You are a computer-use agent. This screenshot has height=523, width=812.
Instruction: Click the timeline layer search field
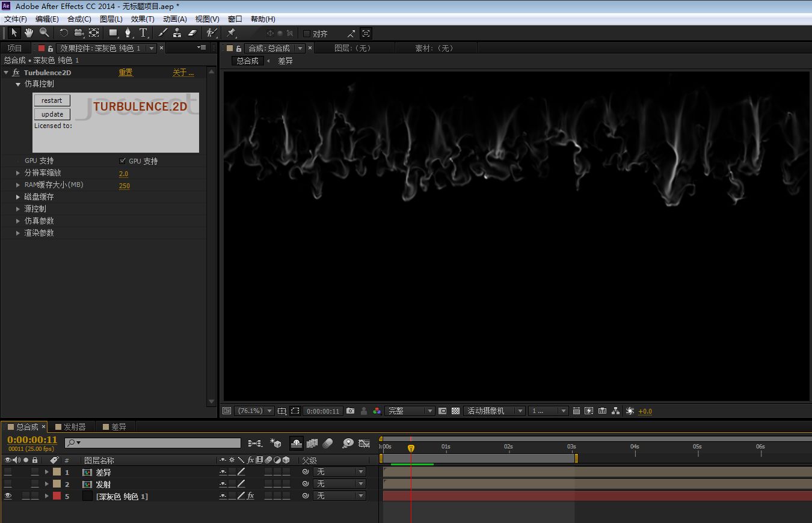click(153, 443)
